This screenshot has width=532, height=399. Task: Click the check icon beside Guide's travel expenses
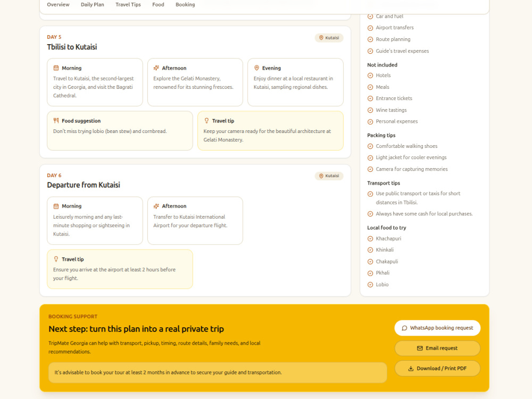370,51
